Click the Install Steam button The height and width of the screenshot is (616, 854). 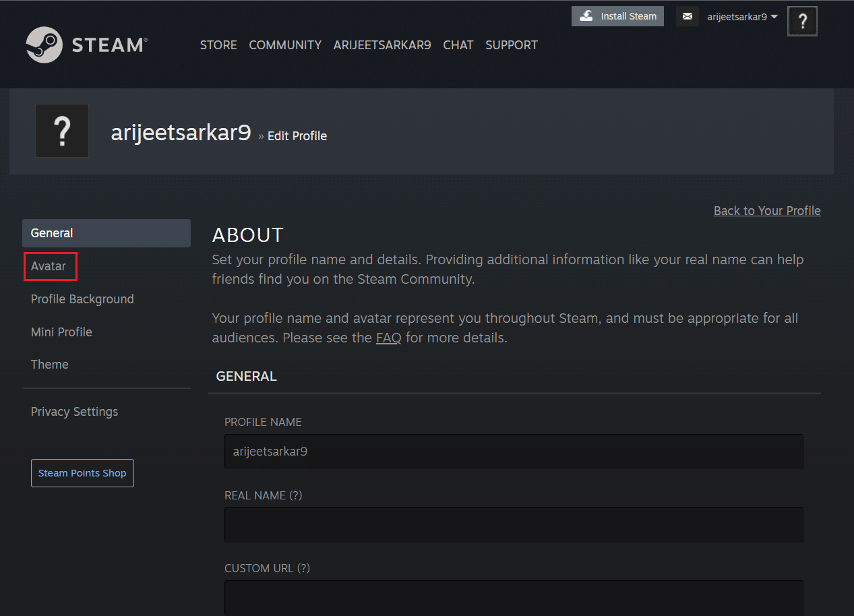coord(617,17)
